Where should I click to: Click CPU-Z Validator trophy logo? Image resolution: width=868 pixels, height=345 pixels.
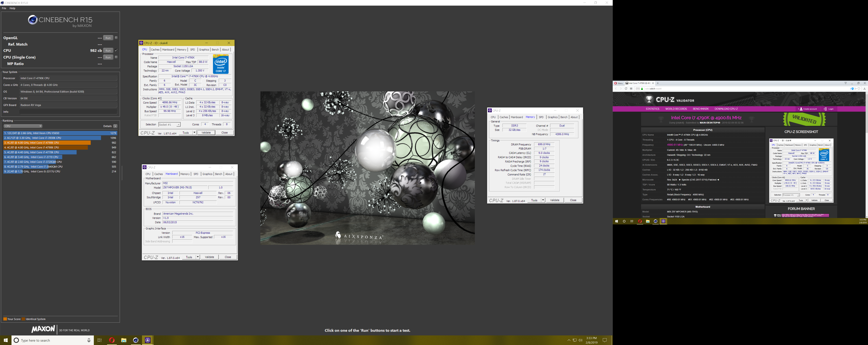649,100
